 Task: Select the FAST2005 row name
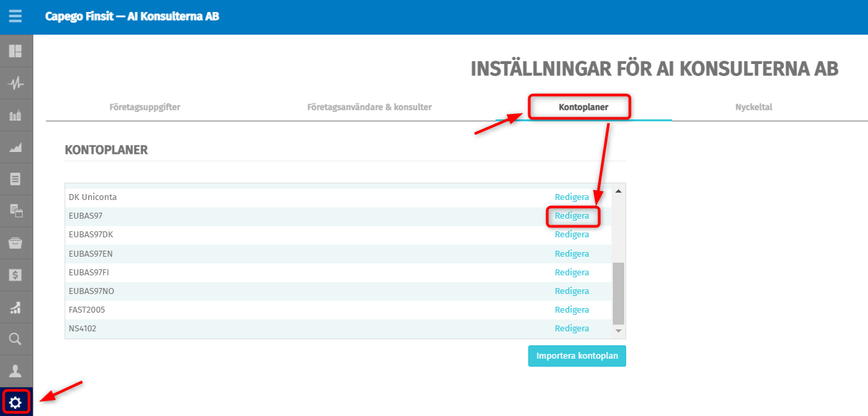(x=87, y=309)
